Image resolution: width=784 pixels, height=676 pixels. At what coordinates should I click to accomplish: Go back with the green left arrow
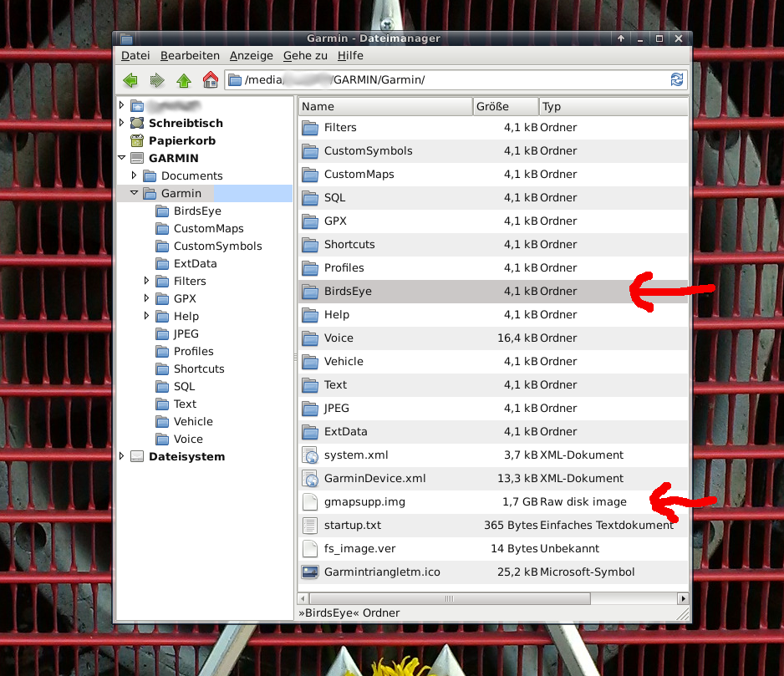(130, 80)
